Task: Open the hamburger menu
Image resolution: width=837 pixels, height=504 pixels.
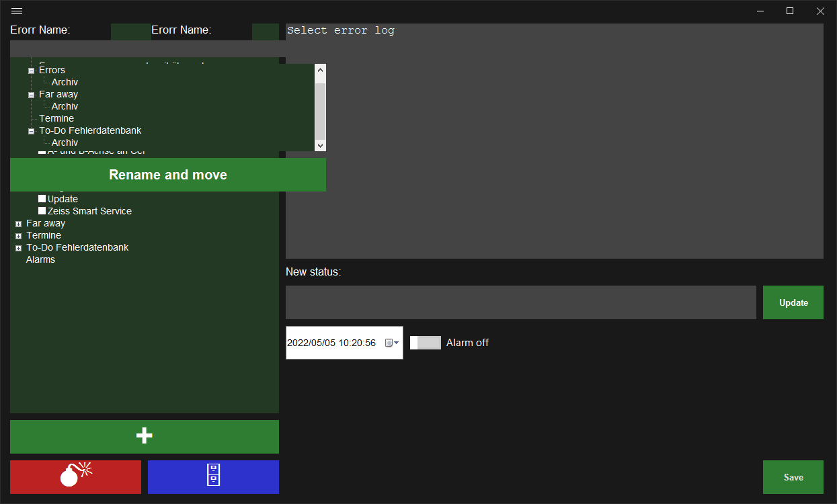Action: tap(17, 11)
